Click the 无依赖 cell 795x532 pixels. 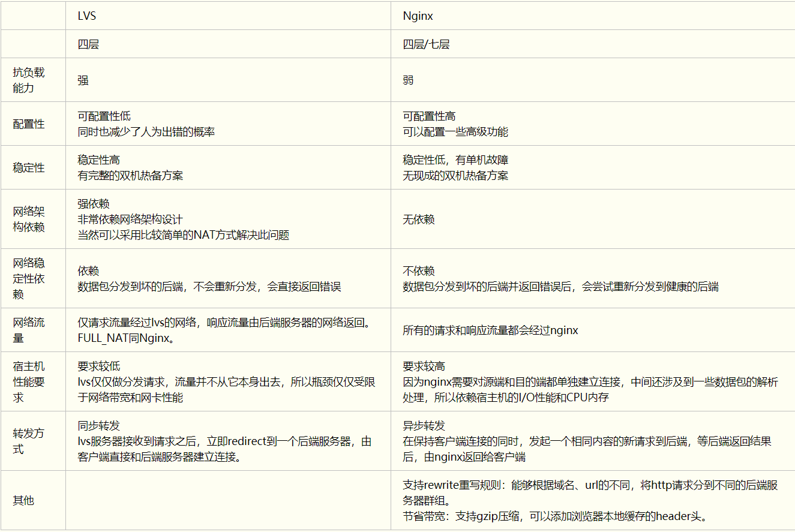[x=593, y=219]
